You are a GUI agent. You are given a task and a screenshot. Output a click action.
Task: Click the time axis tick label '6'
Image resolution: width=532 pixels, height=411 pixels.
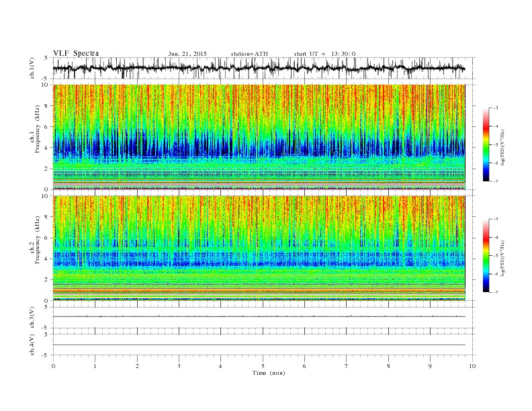click(x=304, y=366)
